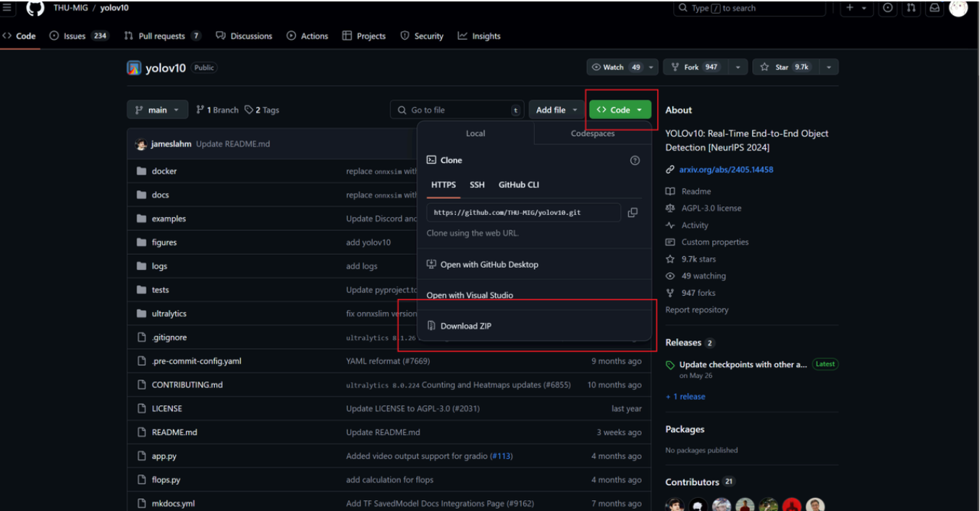Open the notifications inbox icon
Image resolution: width=980 pixels, height=511 pixels.
(934, 8)
